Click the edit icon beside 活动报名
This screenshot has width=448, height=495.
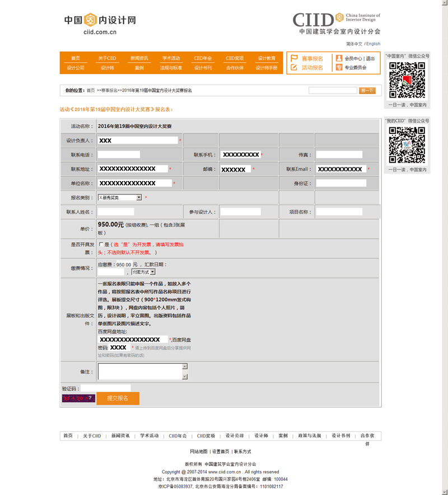point(294,67)
